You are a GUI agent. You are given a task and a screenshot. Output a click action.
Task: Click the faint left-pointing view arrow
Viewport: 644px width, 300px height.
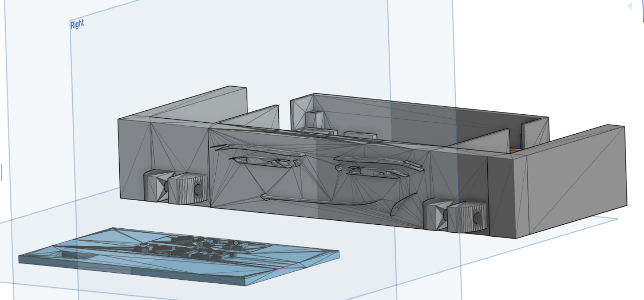coord(629,6)
